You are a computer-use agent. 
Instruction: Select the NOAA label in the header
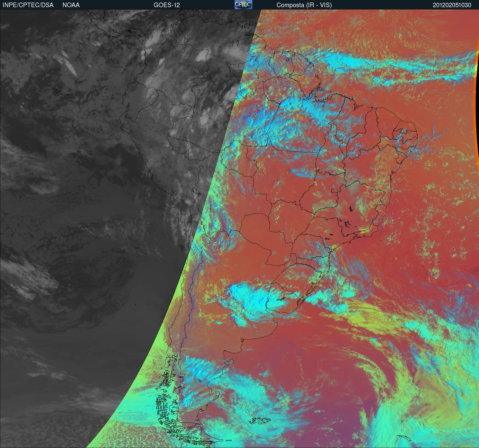point(71,5)
